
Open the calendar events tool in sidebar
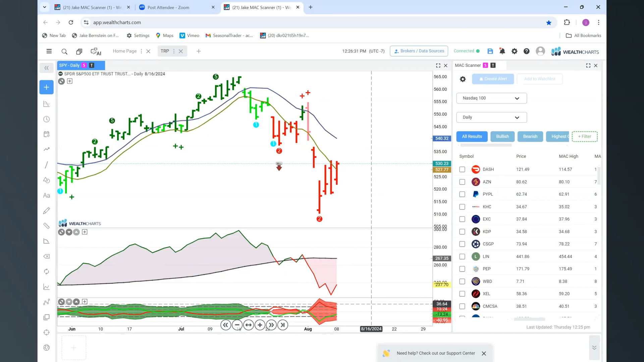pyautogui.click(x=47, y=134)
